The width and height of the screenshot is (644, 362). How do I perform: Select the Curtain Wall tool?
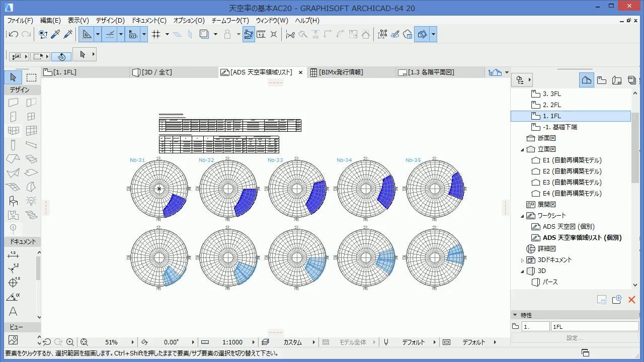coord(31,131)
